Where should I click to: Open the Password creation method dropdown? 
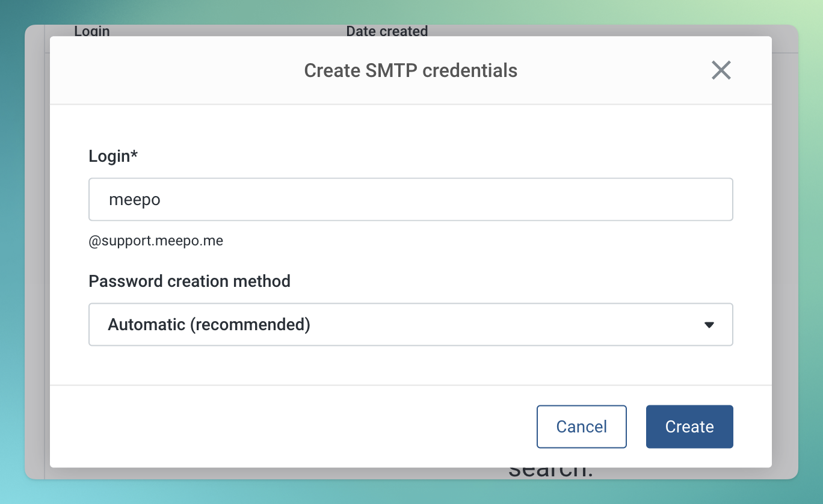pyautogui.click(x=410, y=324)
